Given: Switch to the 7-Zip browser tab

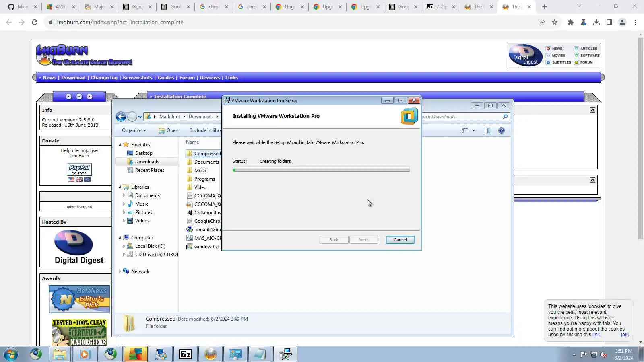Looking at the screenshot, I should pyautogui.click(x=440, y=7).
